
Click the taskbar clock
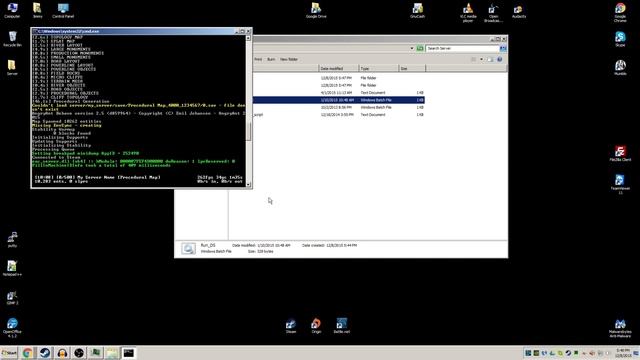point(622,353)
